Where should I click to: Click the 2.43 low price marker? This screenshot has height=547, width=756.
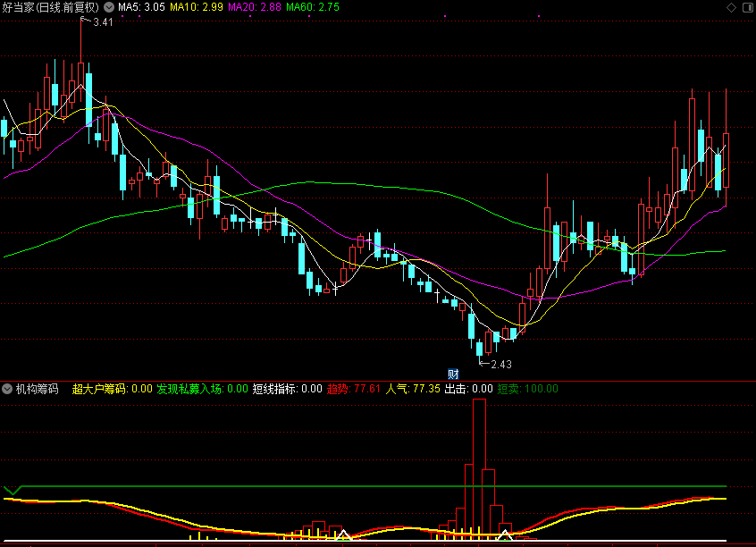[x=501, y=364]
